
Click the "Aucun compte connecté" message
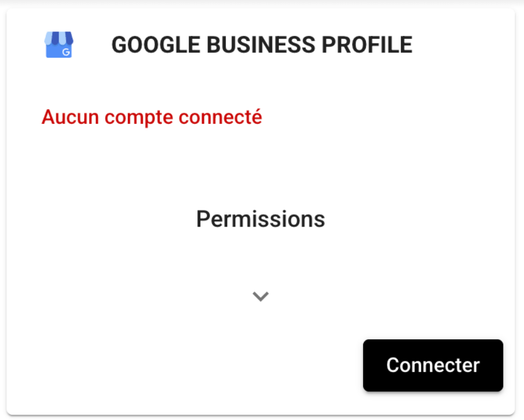152,117
